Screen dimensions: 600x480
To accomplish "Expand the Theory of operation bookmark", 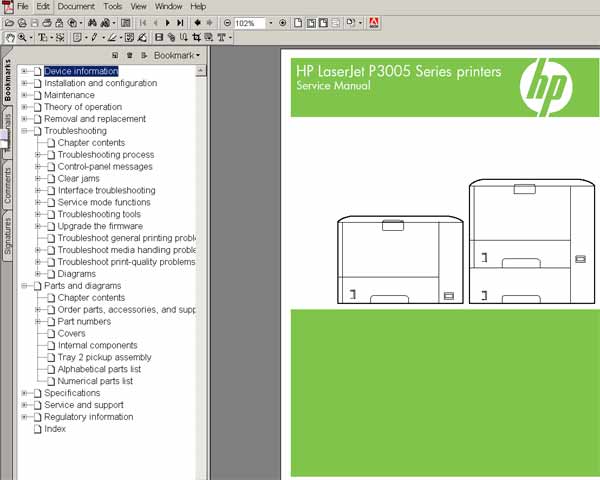I will pyautogui.click(x=24, y=107).
